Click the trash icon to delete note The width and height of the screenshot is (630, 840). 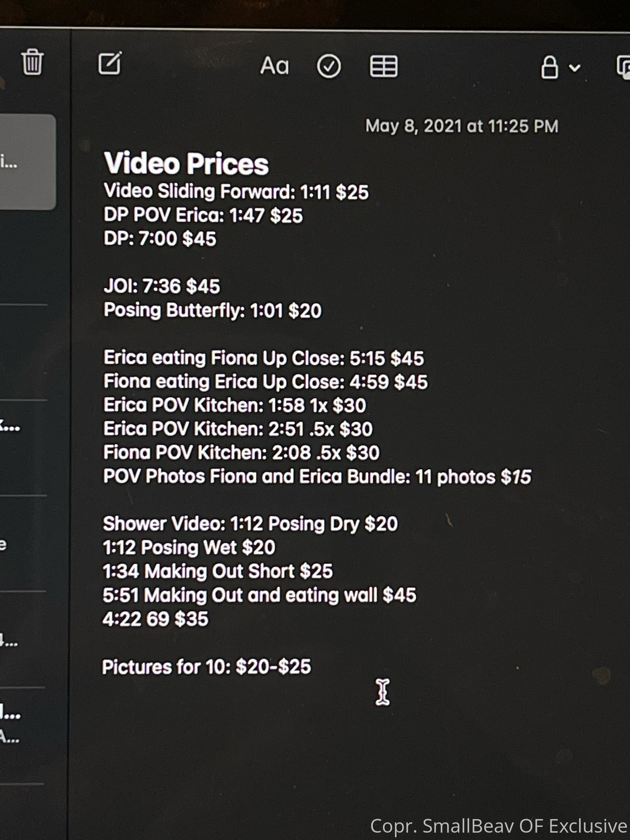point(32,62)
